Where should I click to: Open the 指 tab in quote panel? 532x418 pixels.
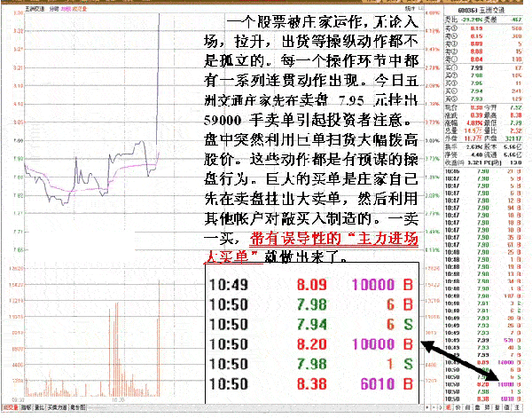[497, 407]
